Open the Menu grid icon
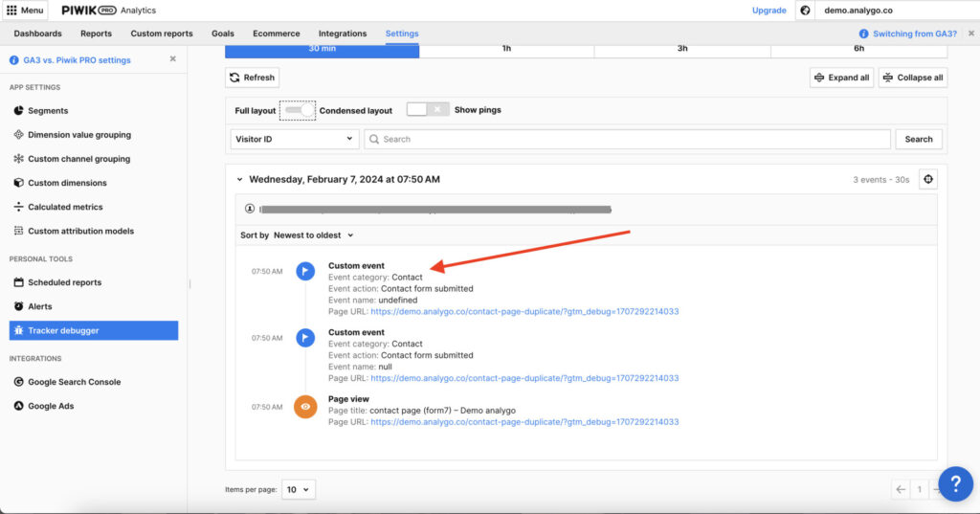The height and width of the screenshot is (514, 980). click(x=11, y=11)
